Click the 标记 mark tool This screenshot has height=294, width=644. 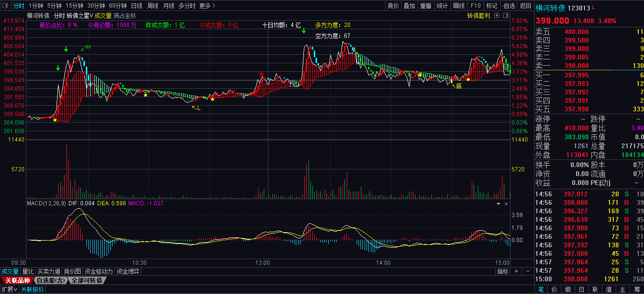click(x=492, y=6)
